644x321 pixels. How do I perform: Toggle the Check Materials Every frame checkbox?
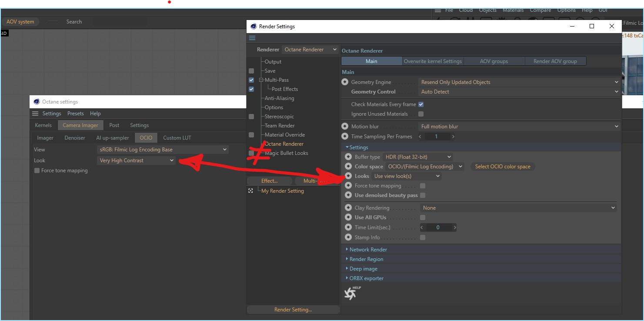(421, 104)
